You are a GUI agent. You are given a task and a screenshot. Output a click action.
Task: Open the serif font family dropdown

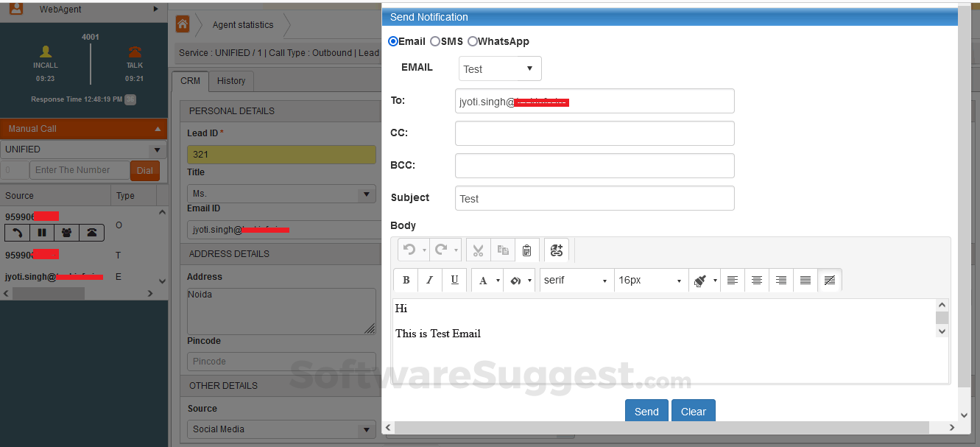[x=576, y=280]
